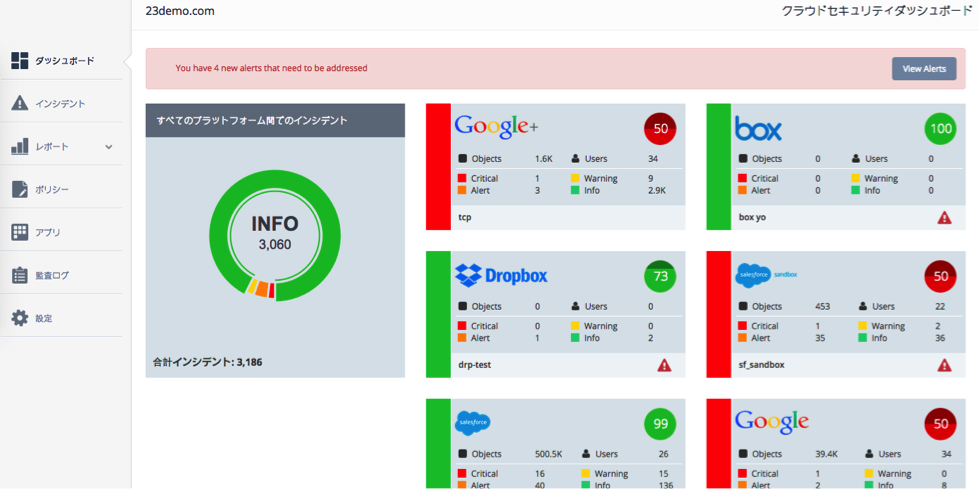
Task: Click the 23demo.com header text
Action: [x=180, y=11]
